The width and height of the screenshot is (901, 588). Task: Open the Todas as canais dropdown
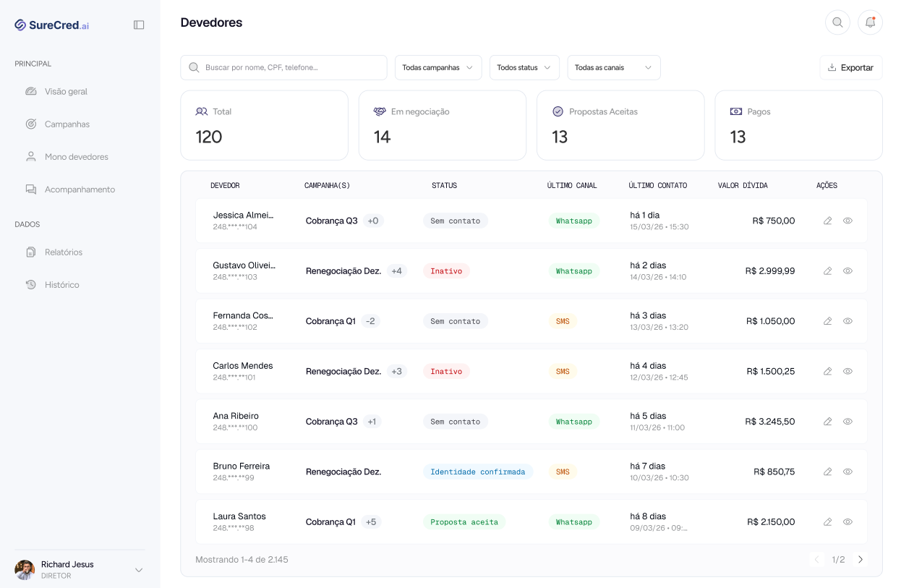point(614,67)
